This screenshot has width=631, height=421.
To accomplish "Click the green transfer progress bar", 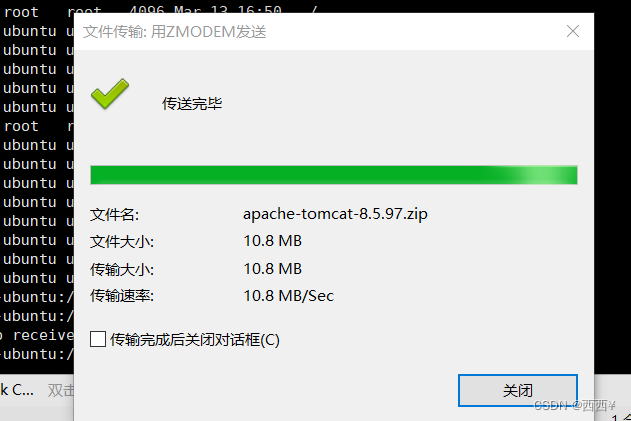I will (x=334, y=175).
